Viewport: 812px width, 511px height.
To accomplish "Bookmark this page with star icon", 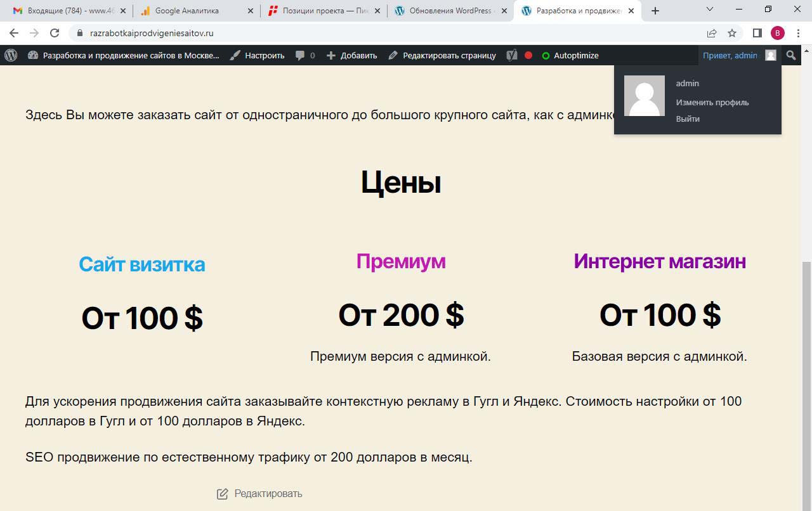I will [732, 33].
